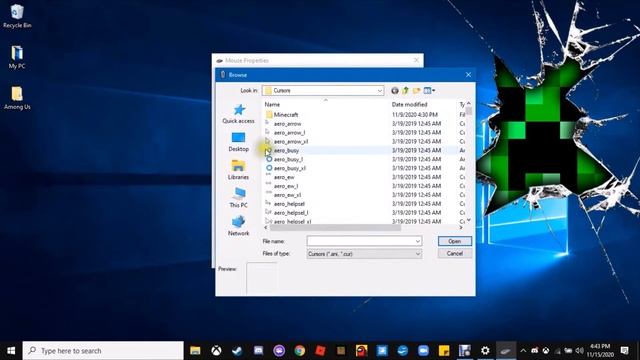Screen dimensions: 640x360
Task: Create a new folder in Cursors
Action: (416, 91)
